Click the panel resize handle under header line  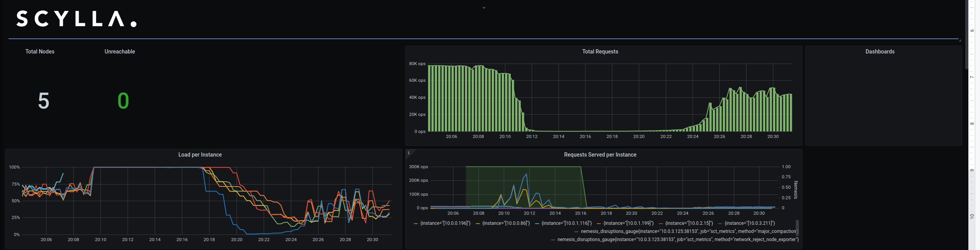click(960, 40)
